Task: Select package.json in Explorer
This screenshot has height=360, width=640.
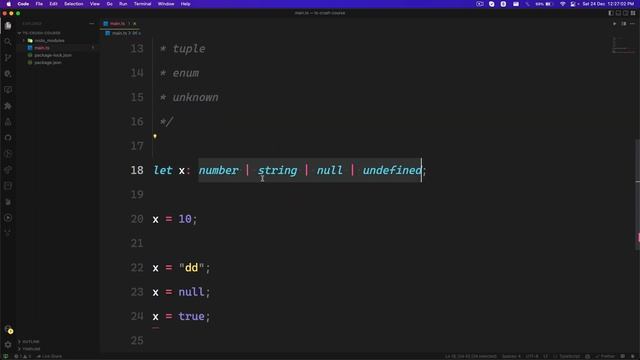Action: 58,62
